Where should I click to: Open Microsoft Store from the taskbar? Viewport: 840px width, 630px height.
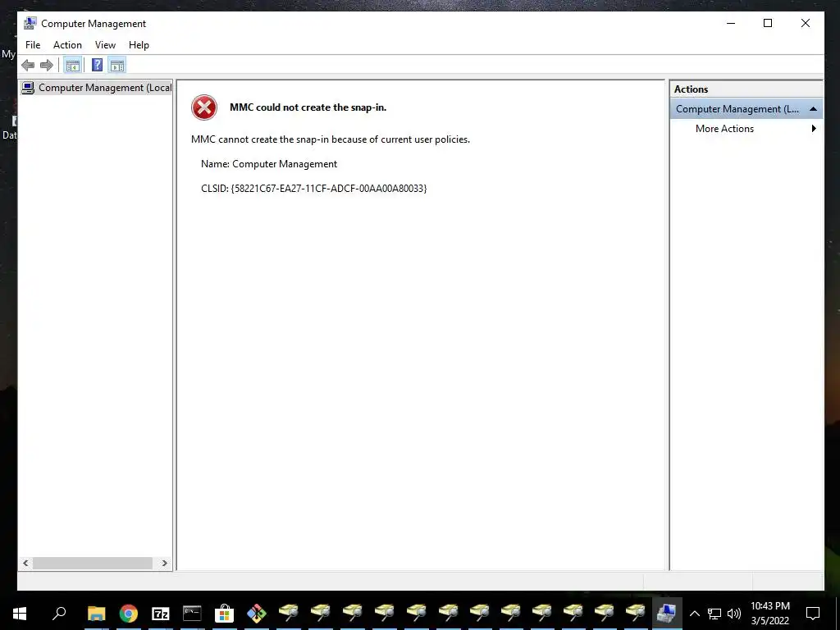pyautogui.click(x=224, y=613)
